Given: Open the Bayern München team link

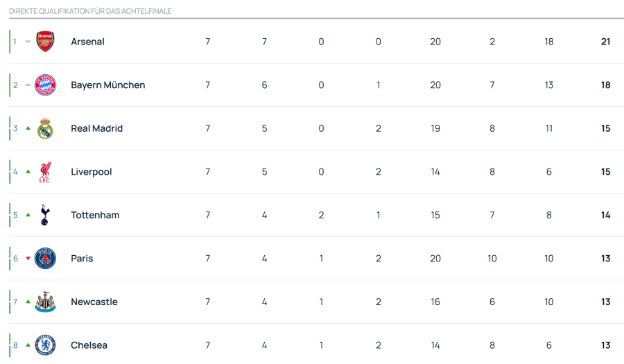Looking at the screenshot, I should coord(107,85).
